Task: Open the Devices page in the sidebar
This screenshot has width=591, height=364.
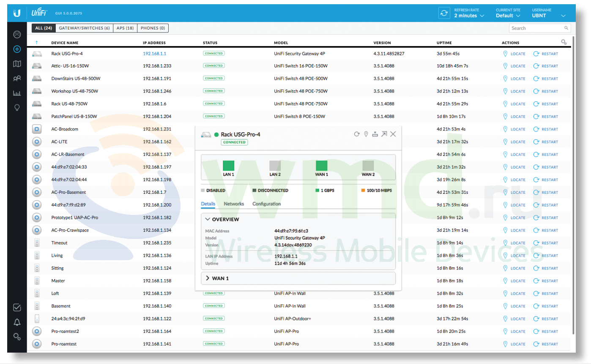Action: (x=17, y=49)
